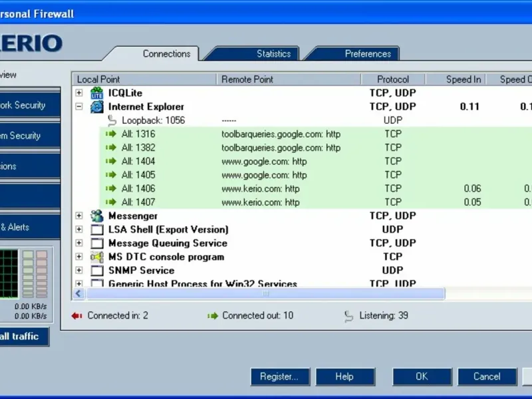Screen dimensions: 532x399
Task: Click the Cancel button
Action: tap(487, 376)
